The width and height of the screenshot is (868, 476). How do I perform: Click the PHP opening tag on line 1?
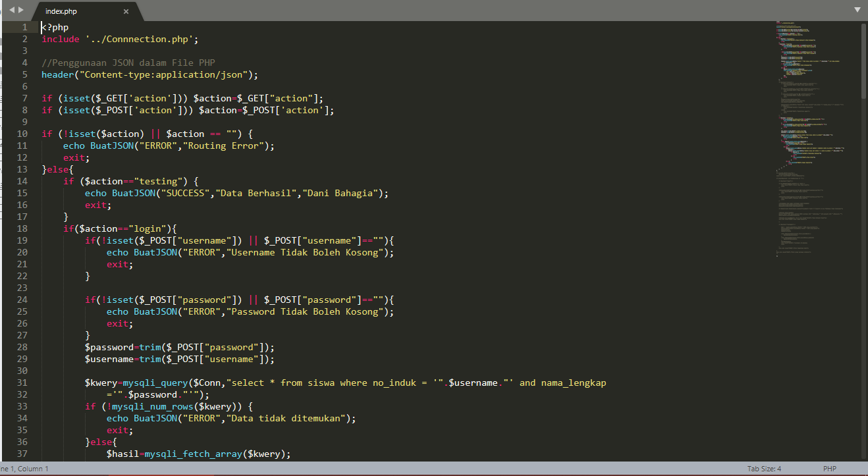(54, 27)
